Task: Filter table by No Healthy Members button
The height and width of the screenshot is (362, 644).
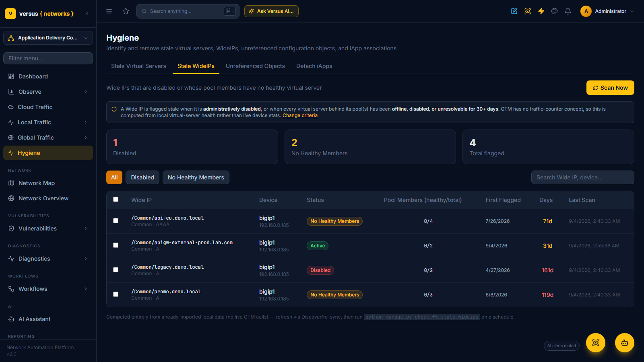Action: coord(196,177)
